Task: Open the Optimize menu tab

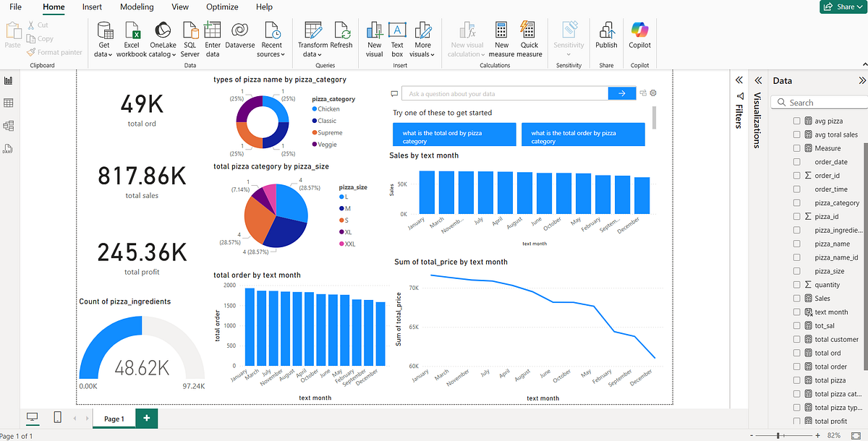Action: tap(221, 7)
